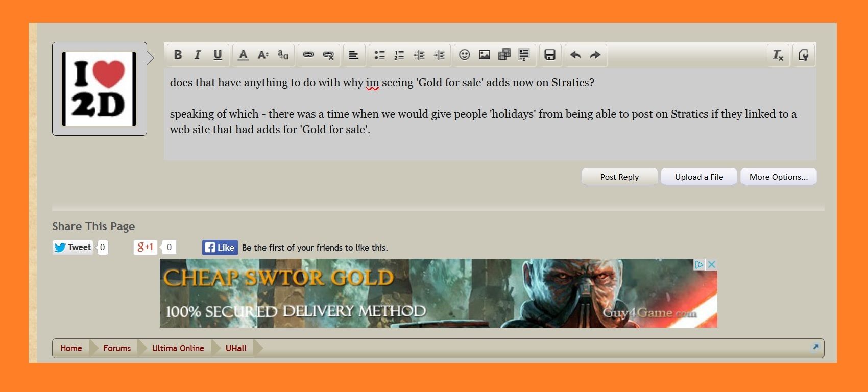The width and height of the screenshot is (868, 392).
Task: Click the Post Reply button
Action: [619, 177]
